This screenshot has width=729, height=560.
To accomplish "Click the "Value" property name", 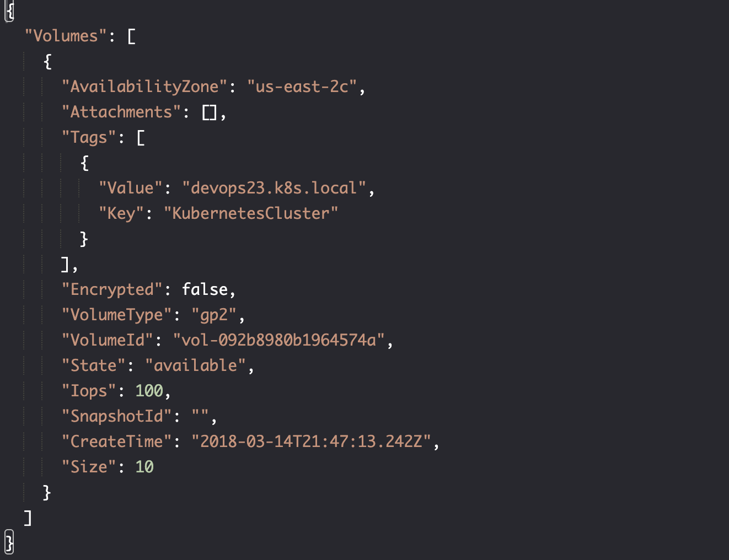I will pos(131,189).
